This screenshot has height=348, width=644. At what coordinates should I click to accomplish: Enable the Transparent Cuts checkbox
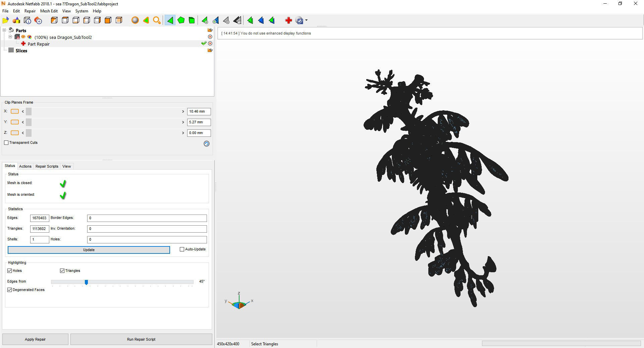point(6,143)
